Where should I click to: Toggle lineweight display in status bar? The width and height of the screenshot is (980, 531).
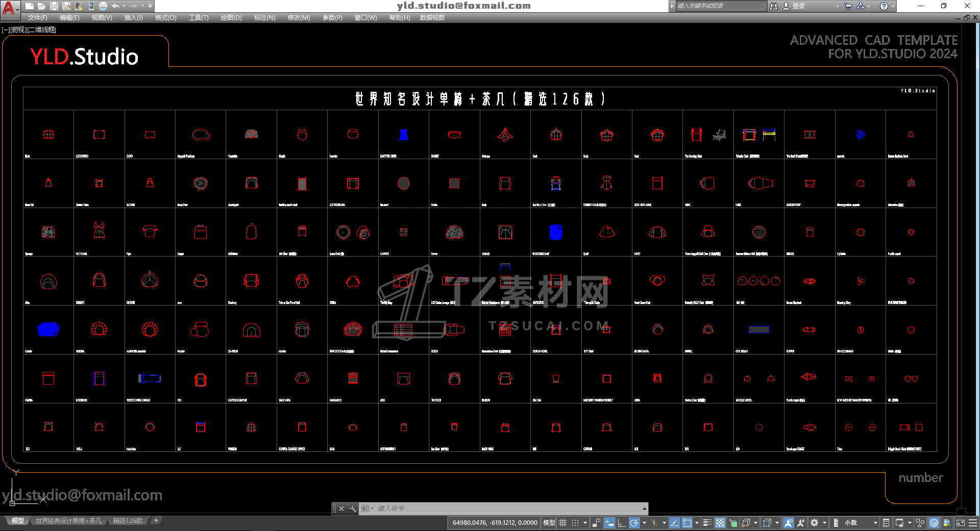[x=707, y=523]
